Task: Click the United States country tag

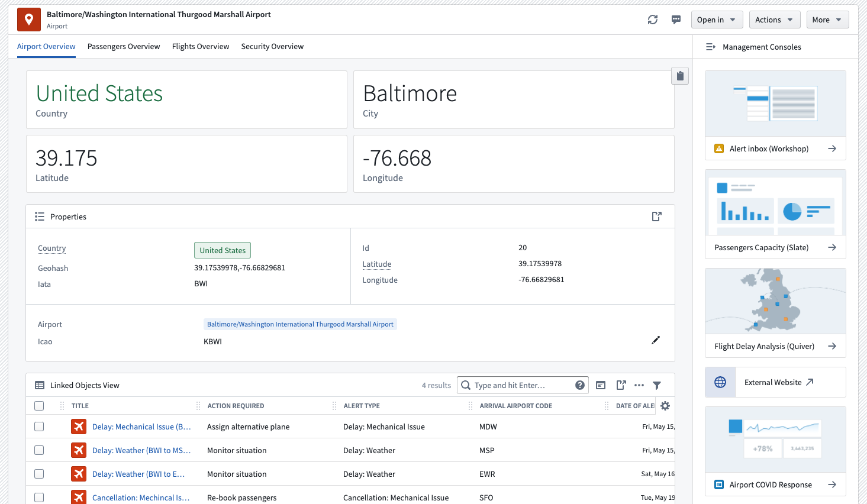Action: coord(223,250)
